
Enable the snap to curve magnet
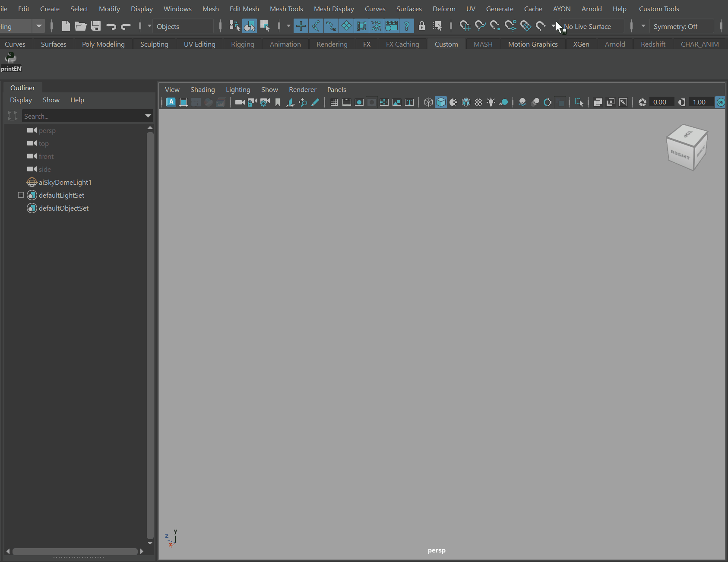480,26
